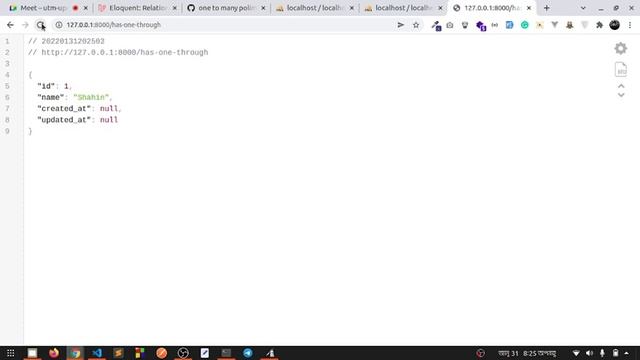Screen dimensions: 640x360
Task: Launch Firefox from the taskbar
Action: pos(54,353)
